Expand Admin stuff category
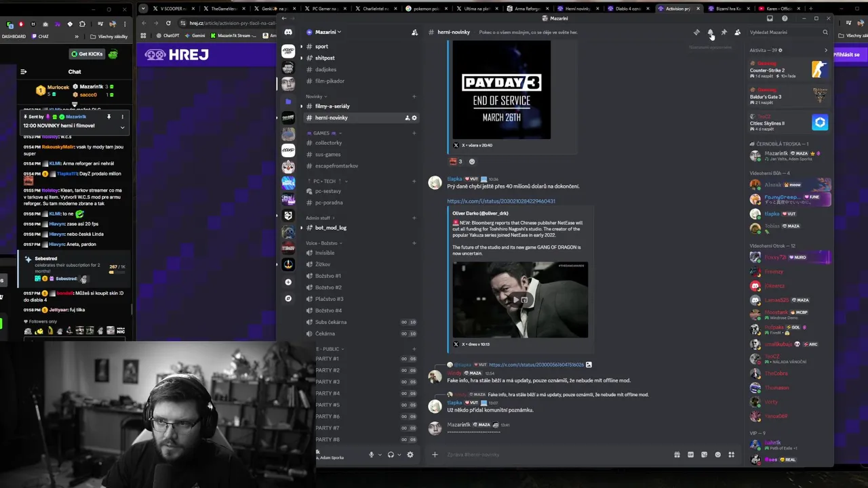 click(x=321, y=218)
